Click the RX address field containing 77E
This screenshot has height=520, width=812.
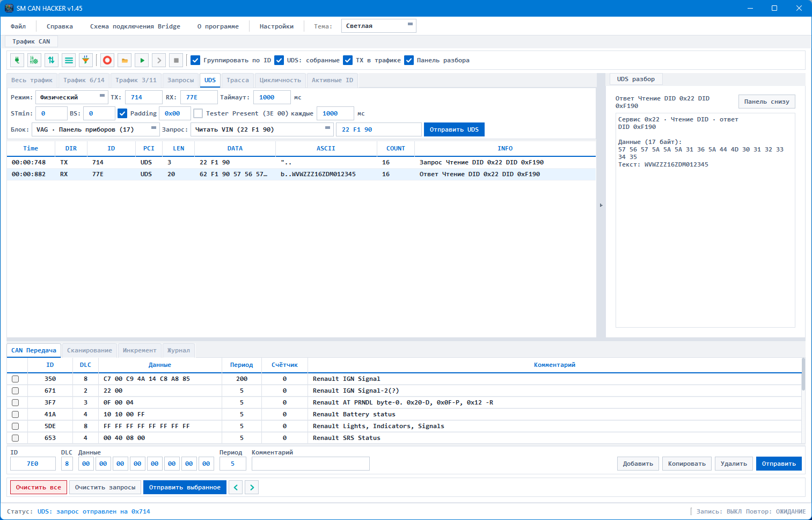click(x=199, y=97)
